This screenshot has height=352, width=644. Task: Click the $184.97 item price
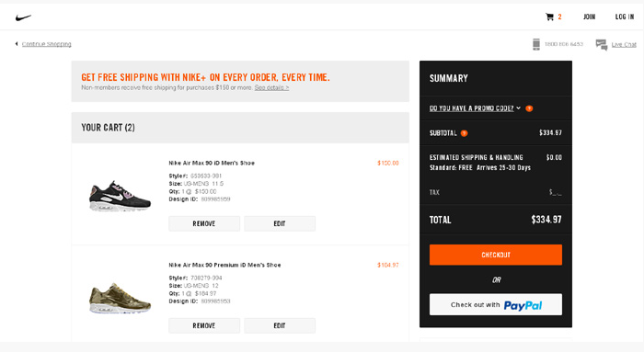(388, 265)
